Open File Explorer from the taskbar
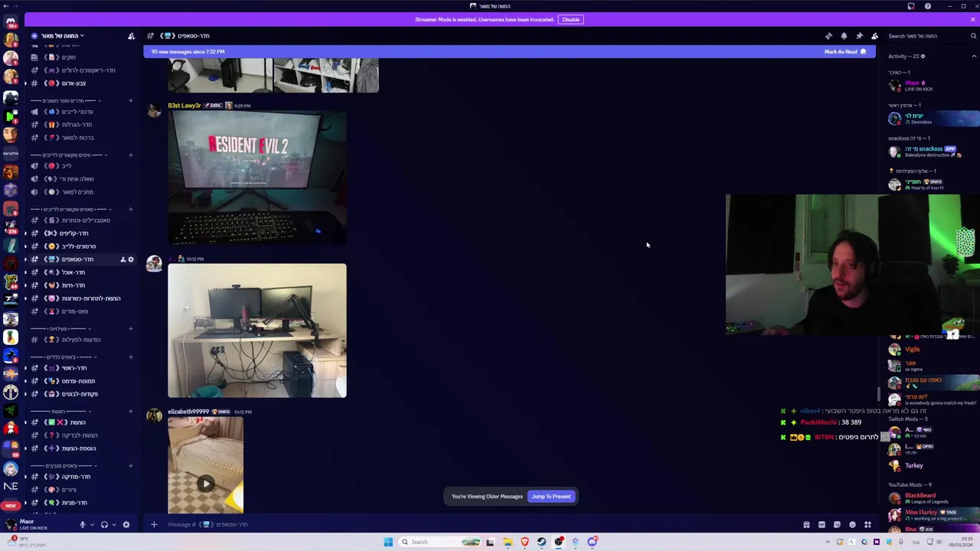This screenshot has width=980, height=551. click(508, 542)
